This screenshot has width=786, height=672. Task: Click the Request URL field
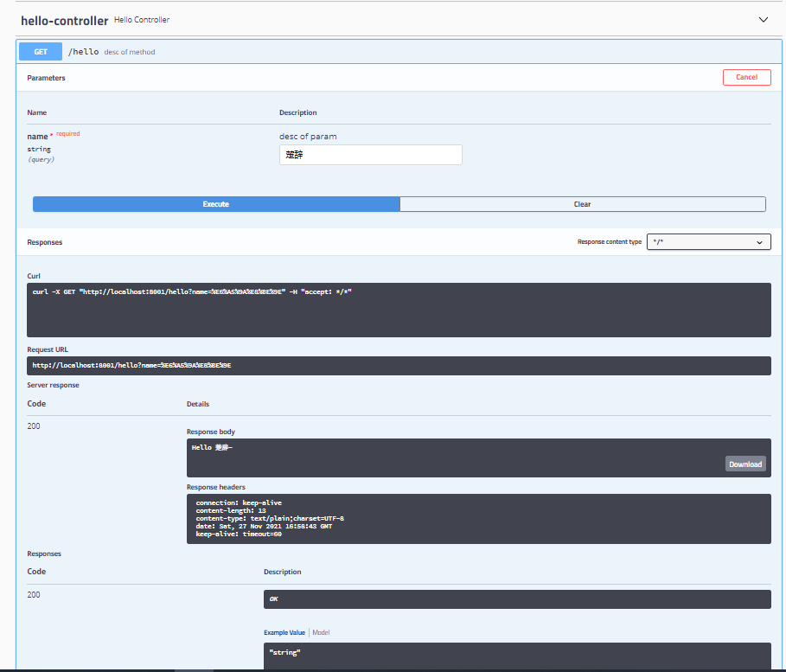(398, 365)
